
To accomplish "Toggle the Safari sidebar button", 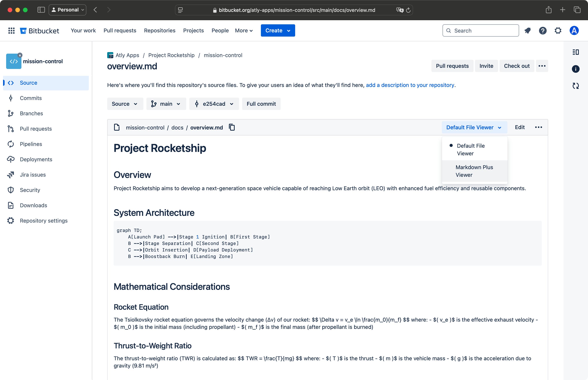I will point(41,10).
